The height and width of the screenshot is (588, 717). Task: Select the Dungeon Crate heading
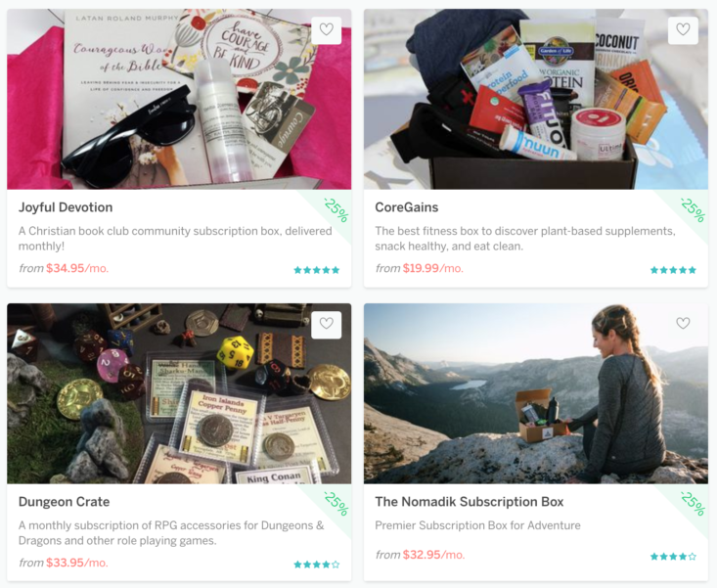coord(64,502)
